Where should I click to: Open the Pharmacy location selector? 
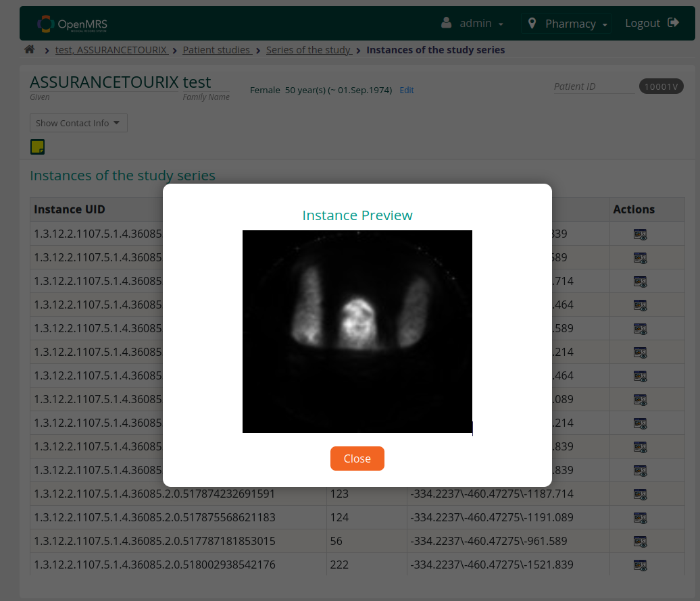pyautogui.click(x=567, y=23)
